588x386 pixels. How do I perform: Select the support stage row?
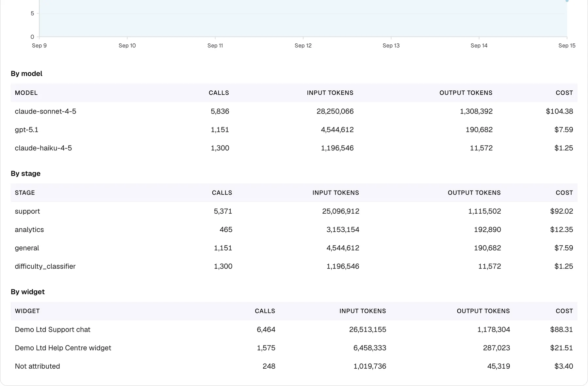tap(294, 211)
